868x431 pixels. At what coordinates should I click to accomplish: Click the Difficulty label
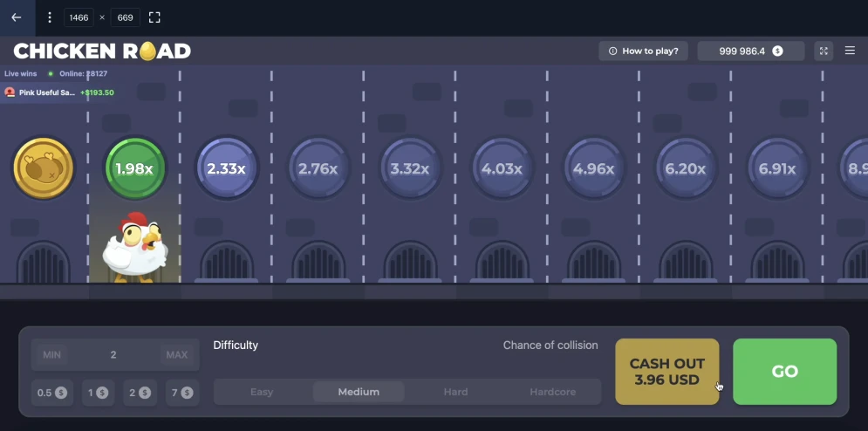[x=236, y=345]
